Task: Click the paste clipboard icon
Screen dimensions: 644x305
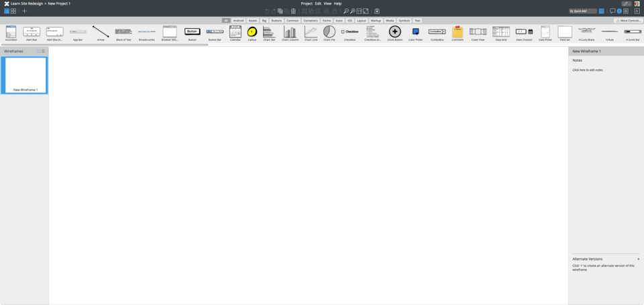Action: 293,11
